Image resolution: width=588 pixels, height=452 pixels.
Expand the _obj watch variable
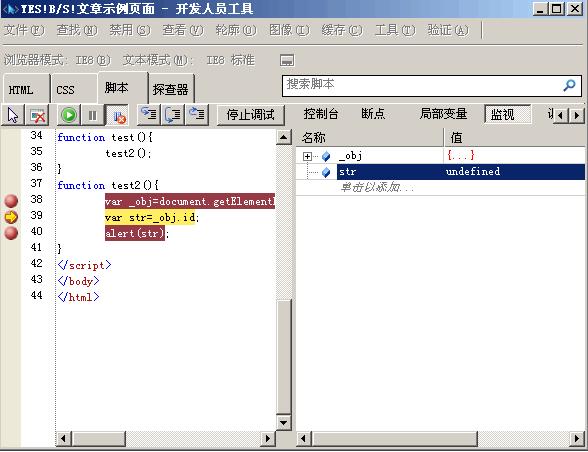coord(307,156)
